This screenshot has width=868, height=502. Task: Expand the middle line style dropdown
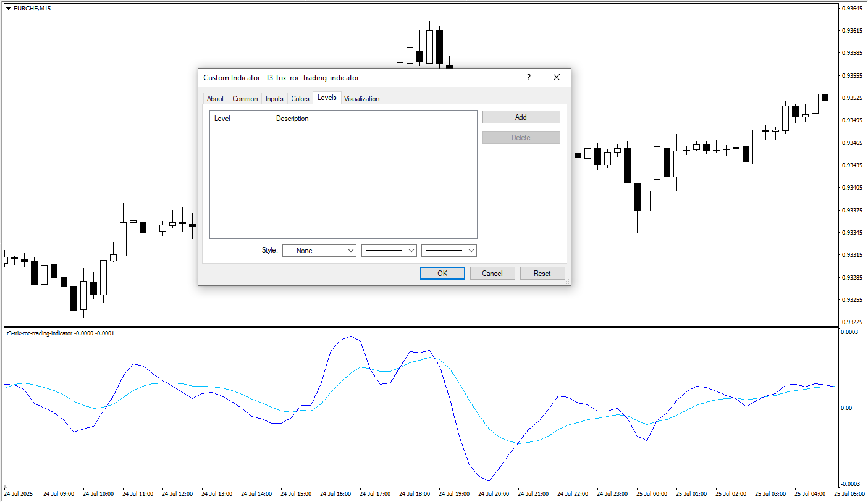pyautogui.click(x=389, y=251)
